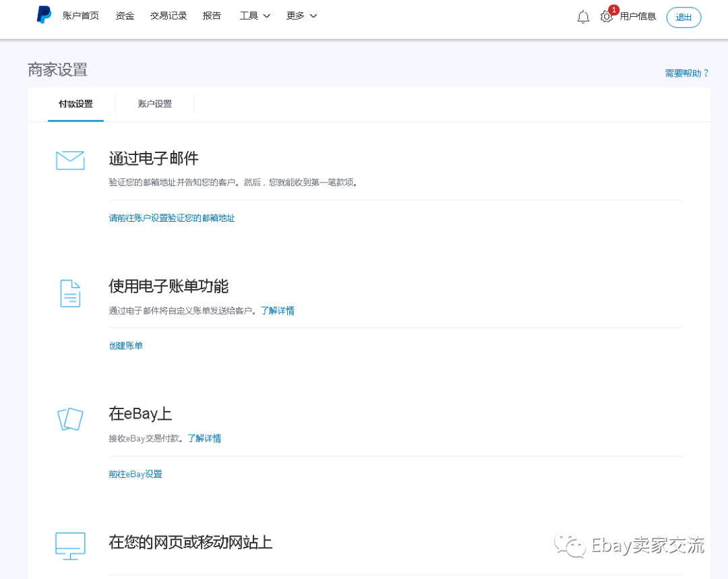This screenshot has height=579, width=728.
Task: Click the 需要帮助？ help link
Action: click(687, 73)
